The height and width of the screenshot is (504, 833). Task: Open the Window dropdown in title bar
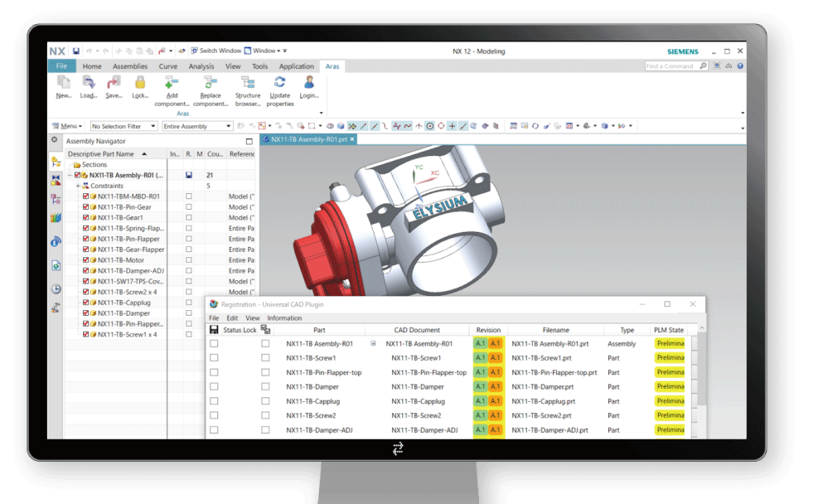tap(265, 51)
